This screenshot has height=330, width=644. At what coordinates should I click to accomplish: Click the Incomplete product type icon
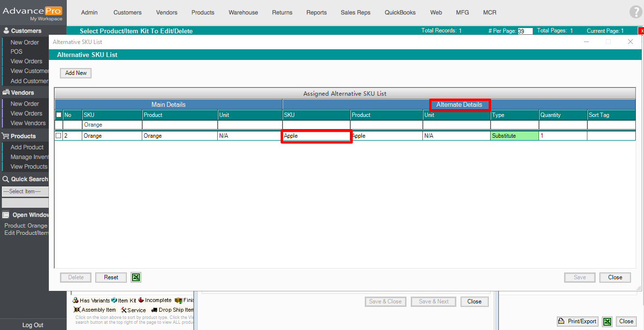tap(141, 301)
